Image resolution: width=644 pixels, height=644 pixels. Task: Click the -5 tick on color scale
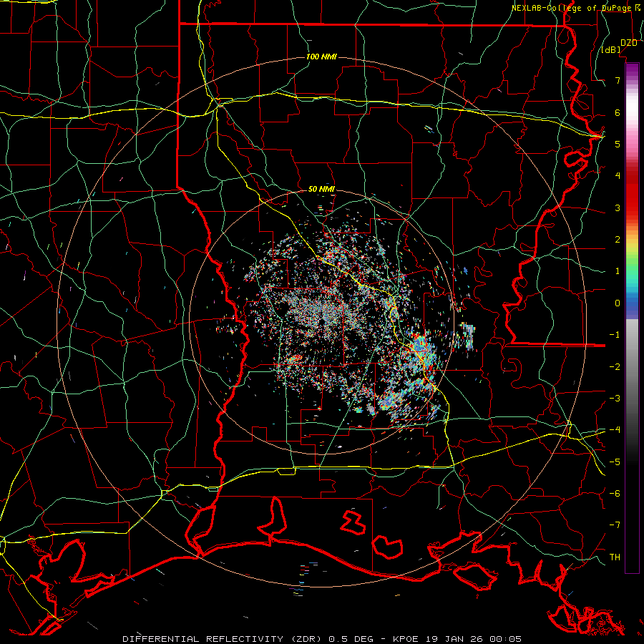(615, 462)
